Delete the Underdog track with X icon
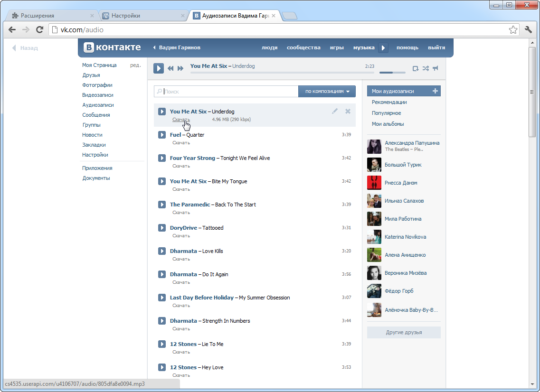This screenshot has height=392, width=540. (348, 111)
